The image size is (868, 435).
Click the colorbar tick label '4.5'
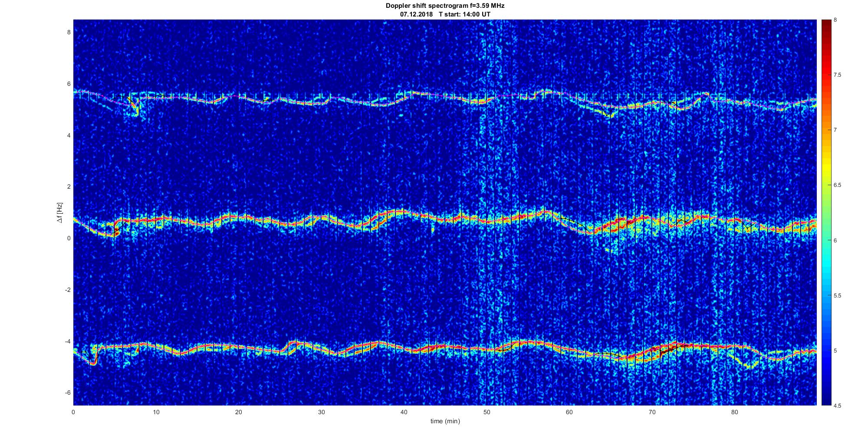(x=838, y=406)
